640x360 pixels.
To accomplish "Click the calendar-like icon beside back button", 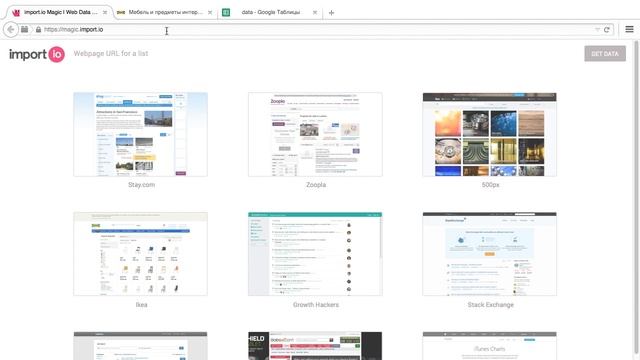I will (24, 29).
